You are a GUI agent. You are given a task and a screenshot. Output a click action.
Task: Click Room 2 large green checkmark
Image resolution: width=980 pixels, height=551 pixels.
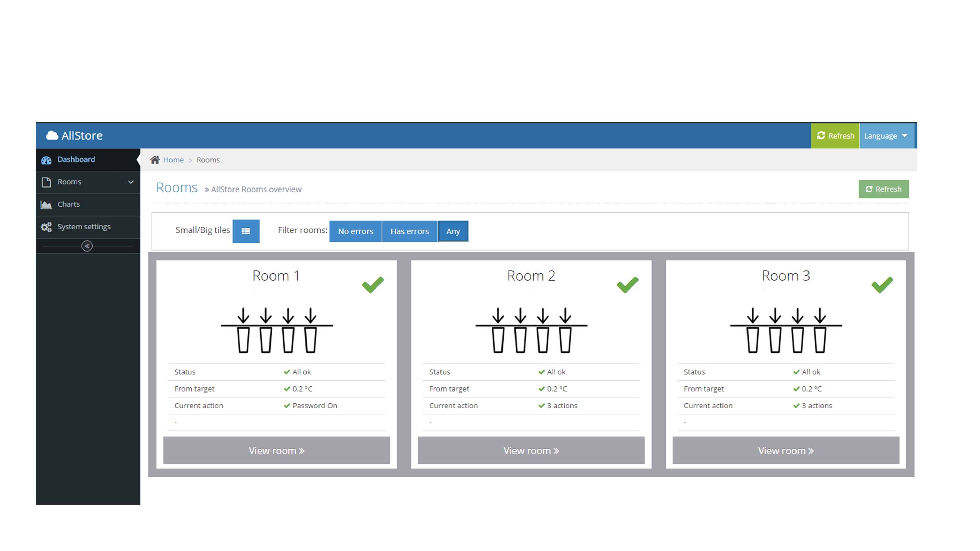(627, 284)
